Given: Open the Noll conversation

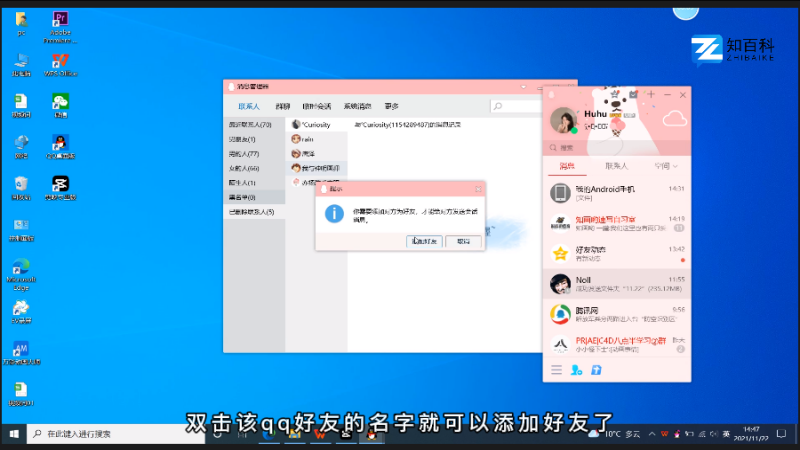Looking at the screenshot, I should 617,284.
